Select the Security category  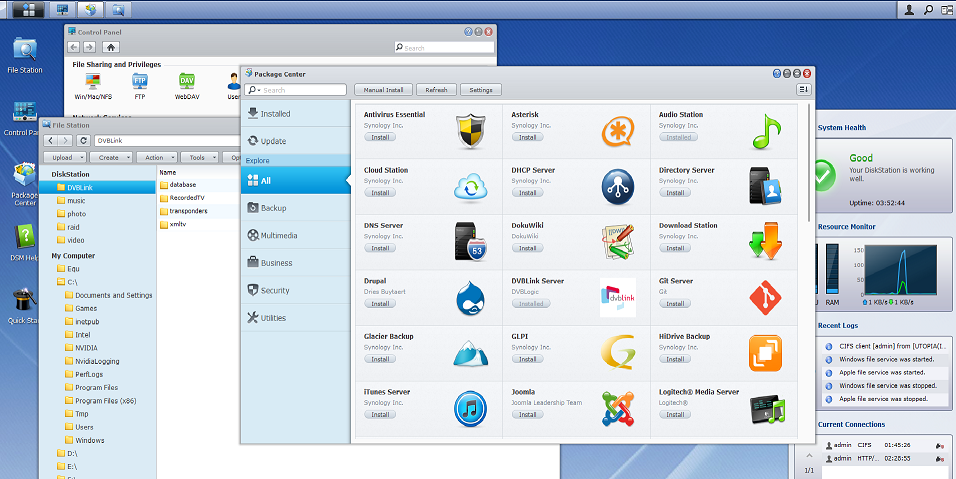pyautogui.click(x=296, y=290)
